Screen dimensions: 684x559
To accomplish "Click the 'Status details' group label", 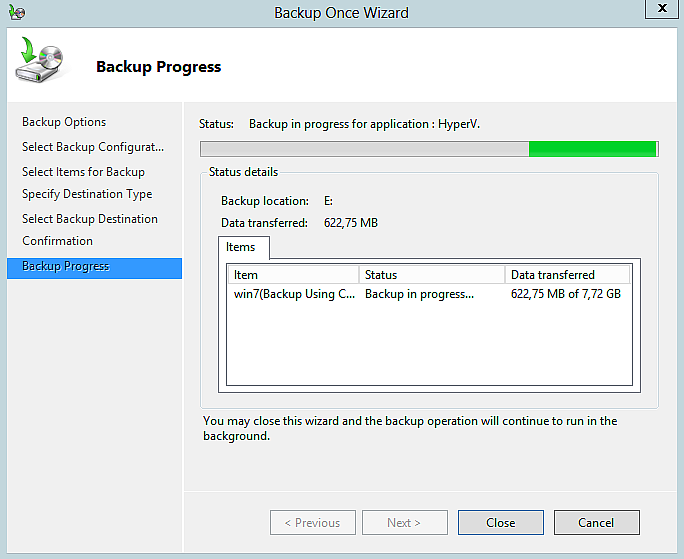I will point(243,172).
